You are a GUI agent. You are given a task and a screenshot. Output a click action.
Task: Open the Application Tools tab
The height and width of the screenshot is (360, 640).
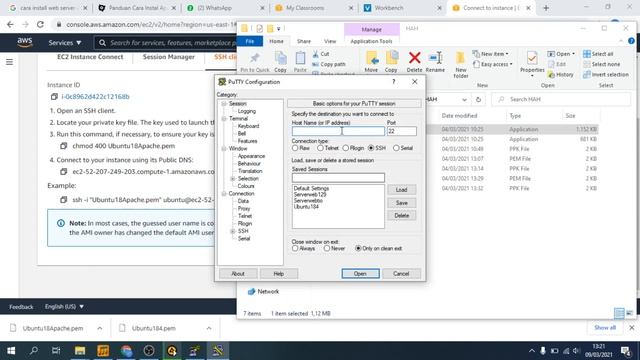371,41
